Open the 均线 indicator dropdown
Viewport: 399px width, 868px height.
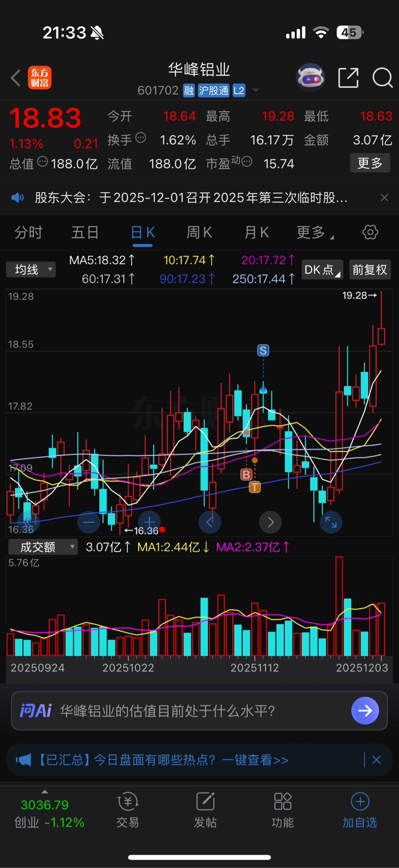point(31,269)
